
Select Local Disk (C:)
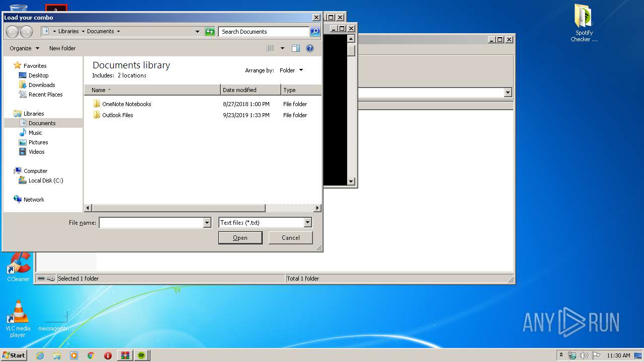point(46,180)
